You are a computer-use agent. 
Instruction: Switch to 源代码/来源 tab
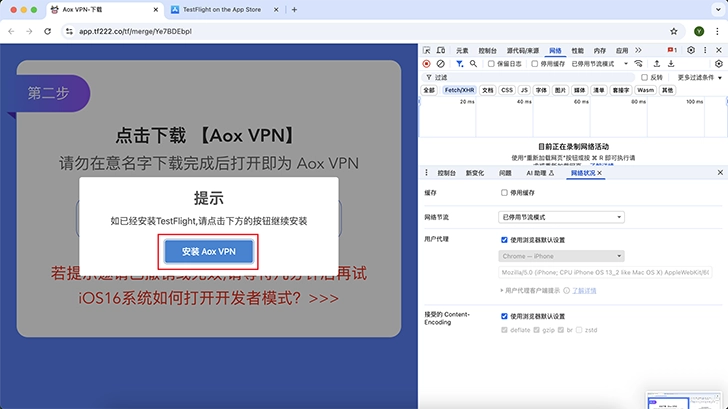click(x=523, y=51)
